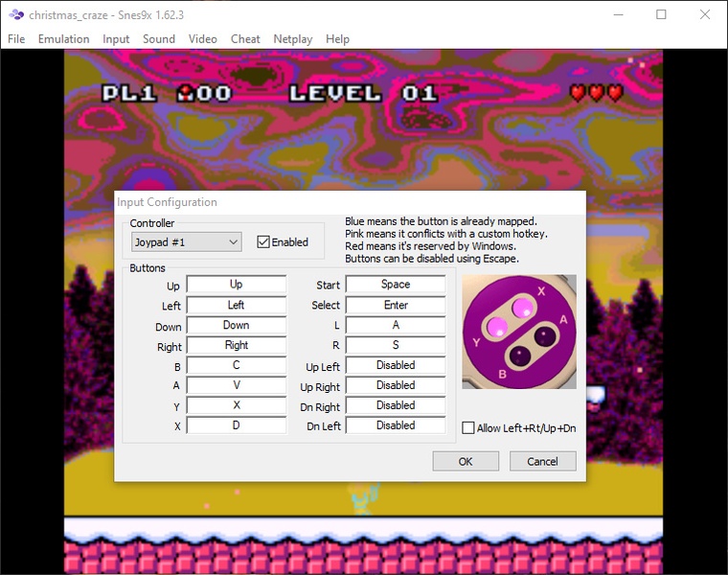Viewport: 728px width, 575px height.
Task: Open the Video menu
Action: 202,39
